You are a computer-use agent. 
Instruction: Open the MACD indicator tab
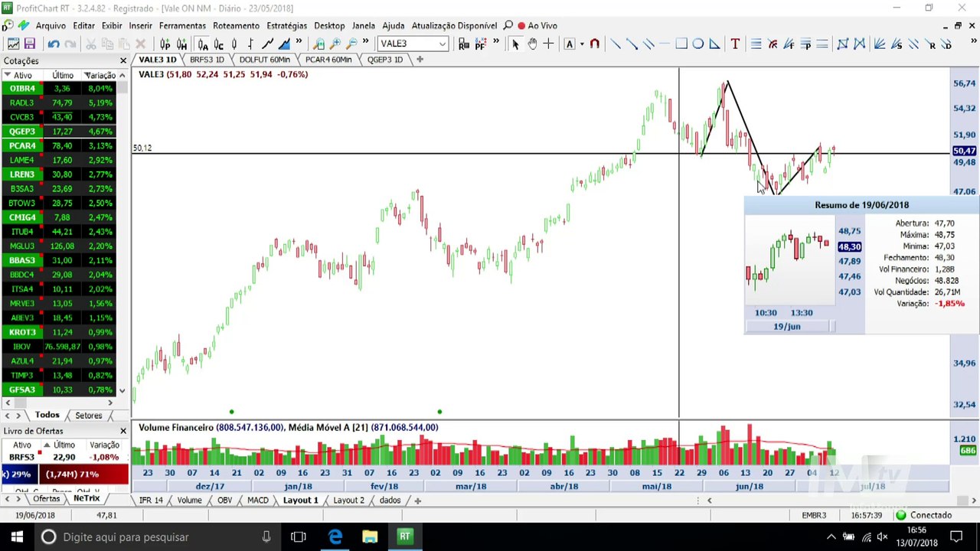point(258,500)
